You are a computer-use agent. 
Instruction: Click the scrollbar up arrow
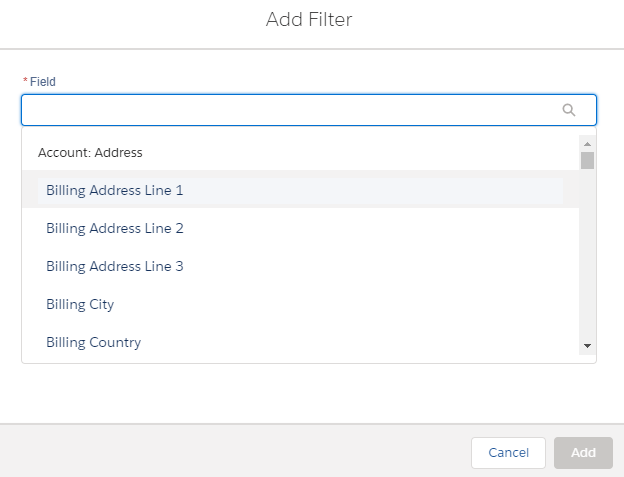pos(587,144)
